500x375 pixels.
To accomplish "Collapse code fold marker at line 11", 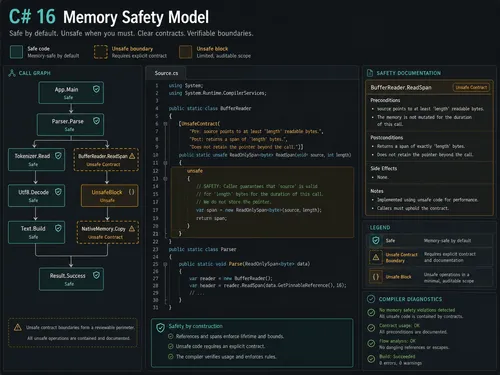I will pyautogui.click(x=165, y=163).
